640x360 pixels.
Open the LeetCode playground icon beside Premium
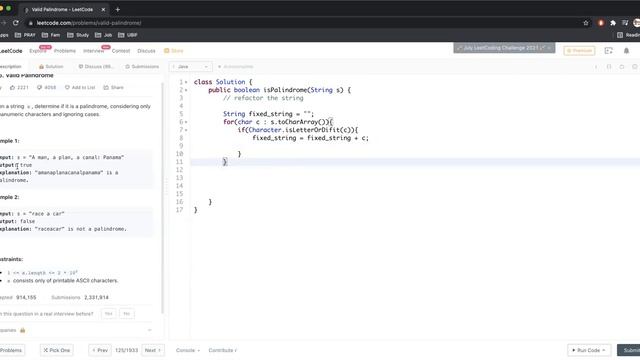(x=609, y=51)
